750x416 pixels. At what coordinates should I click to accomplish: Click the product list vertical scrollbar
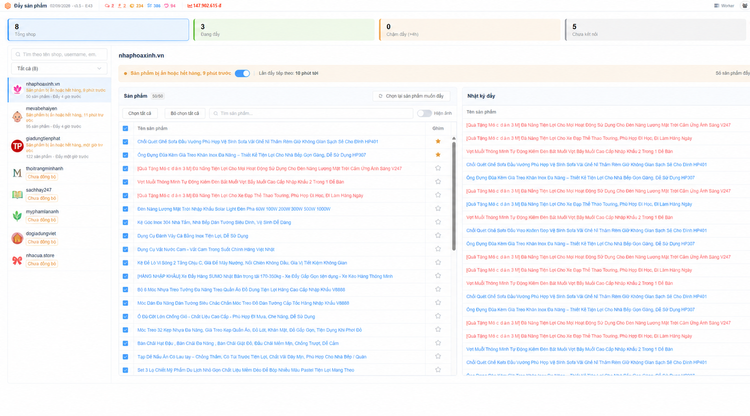[x=453, y=194]
